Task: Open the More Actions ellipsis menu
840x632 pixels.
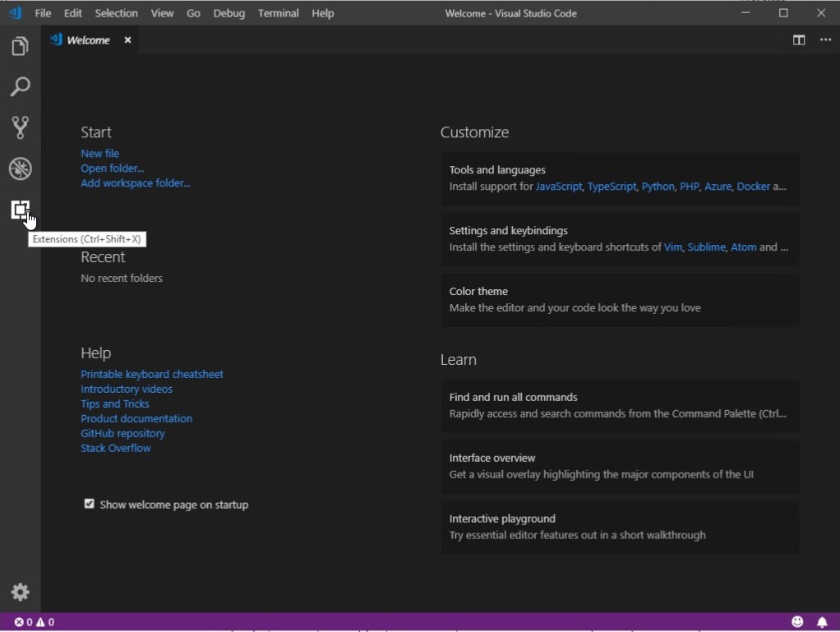Action: click(825, 39)
